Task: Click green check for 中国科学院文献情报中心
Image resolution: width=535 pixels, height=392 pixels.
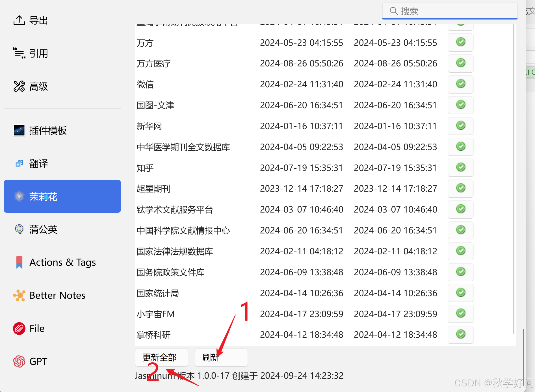Action: click(x=461, y=230)
